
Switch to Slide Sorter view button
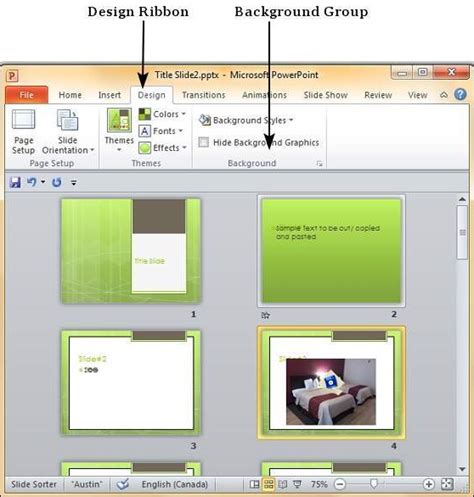(268, 484)
